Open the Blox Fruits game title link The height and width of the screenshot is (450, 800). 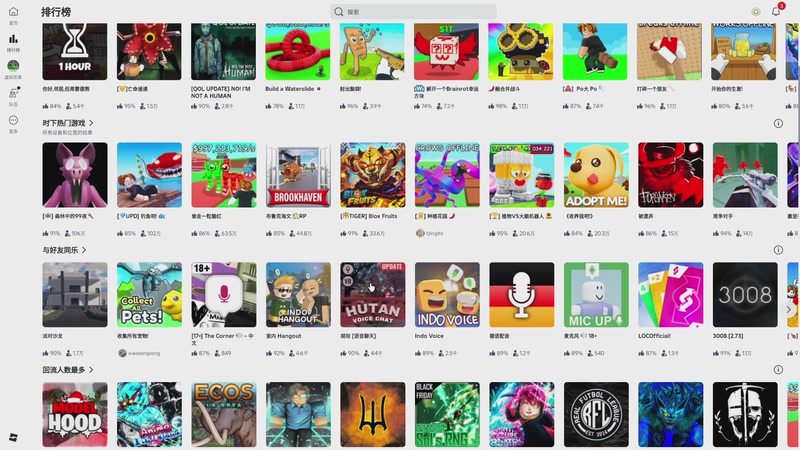[368, 216]
